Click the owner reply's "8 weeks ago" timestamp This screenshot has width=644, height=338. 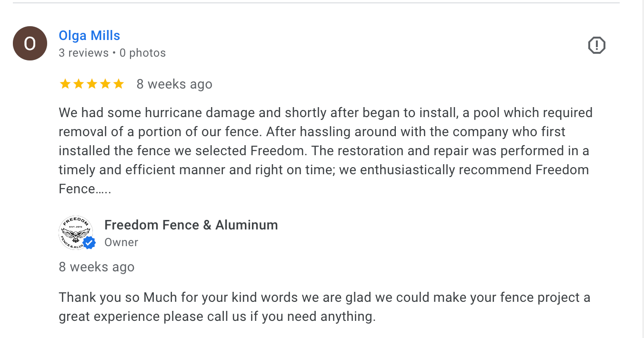(x=96, y=267)
